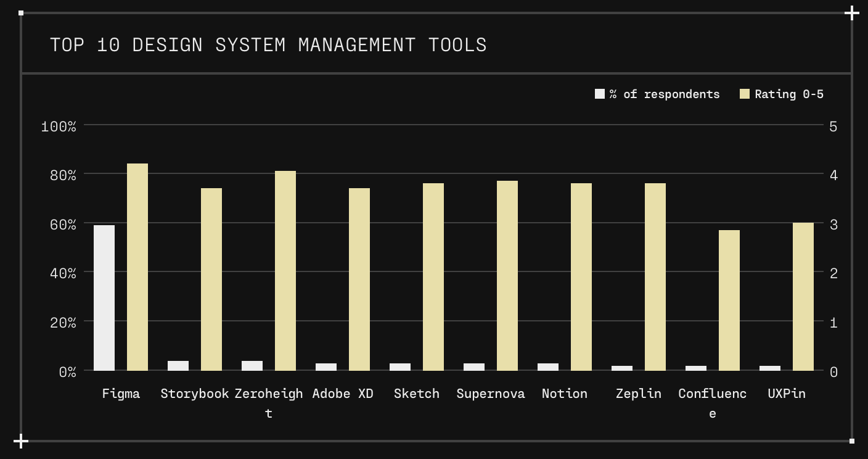Click the '20%' left axis value

63,322
